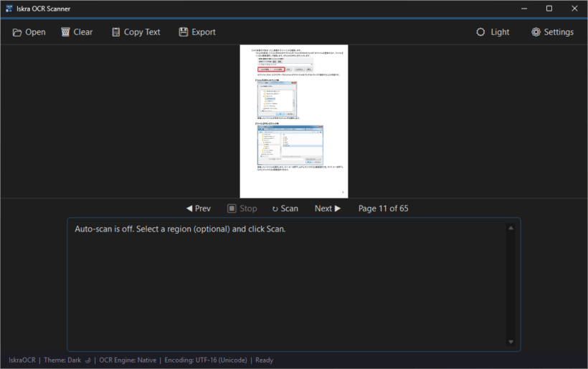Switch to Light theme

[x=493, y=32]
